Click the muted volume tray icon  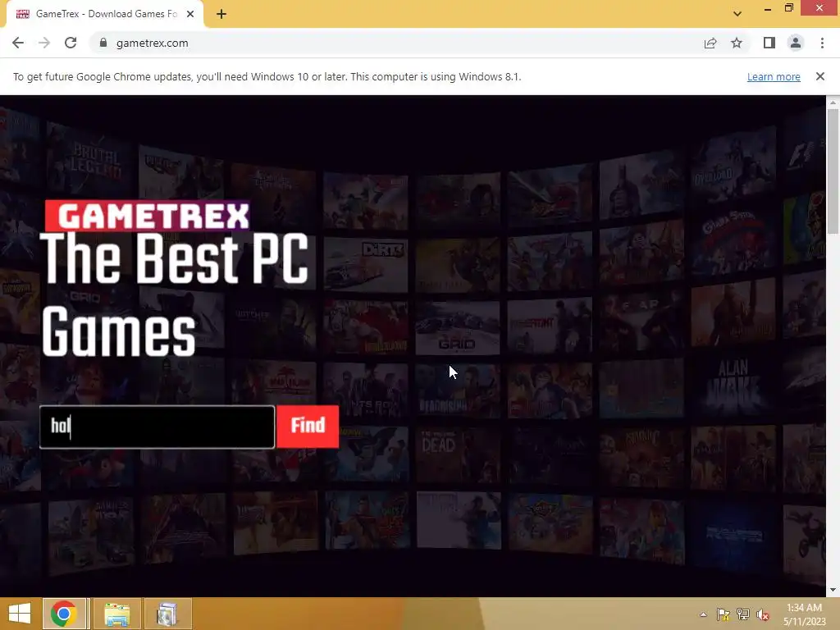763,614
